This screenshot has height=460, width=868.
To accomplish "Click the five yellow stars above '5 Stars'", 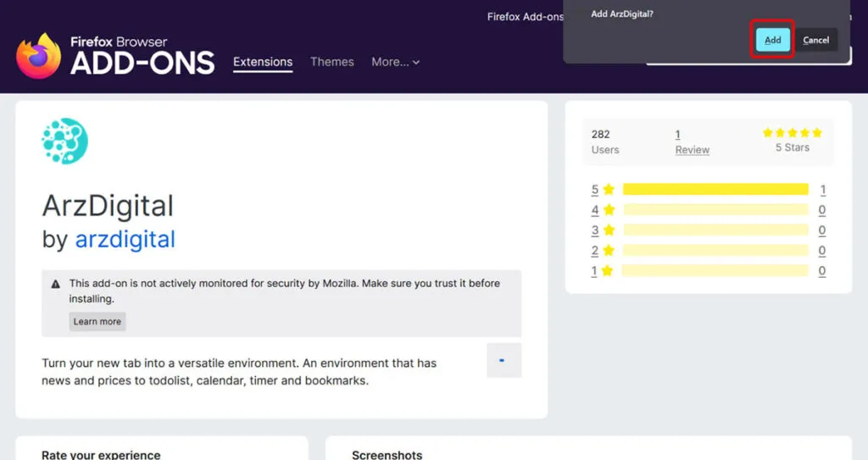I will (x=793, y=133).
